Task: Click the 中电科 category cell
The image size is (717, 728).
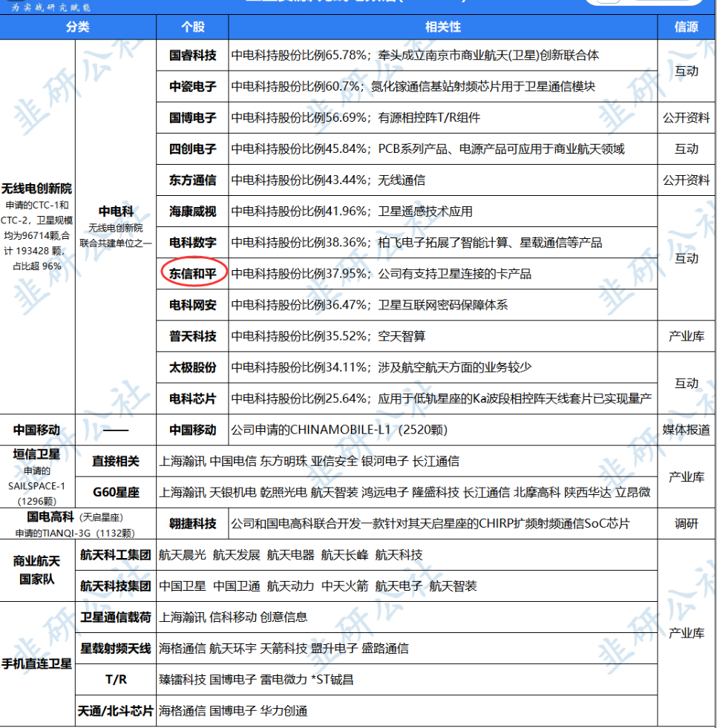Action: coord(116,227)
